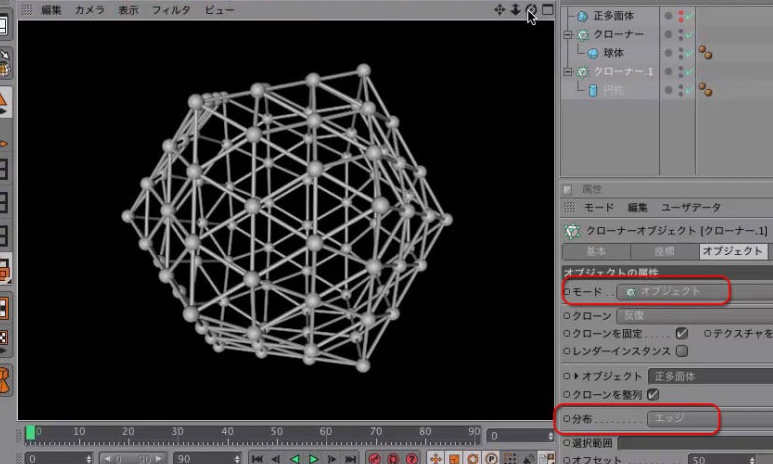Play animation forward with green arrow
The image size is (773, 464).
313,459
